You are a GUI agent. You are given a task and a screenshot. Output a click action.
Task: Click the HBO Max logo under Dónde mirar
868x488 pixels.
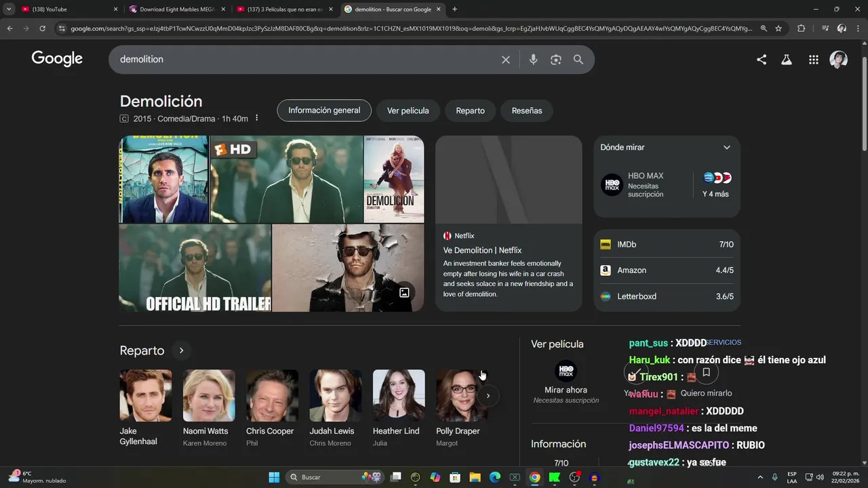point(612,185)
